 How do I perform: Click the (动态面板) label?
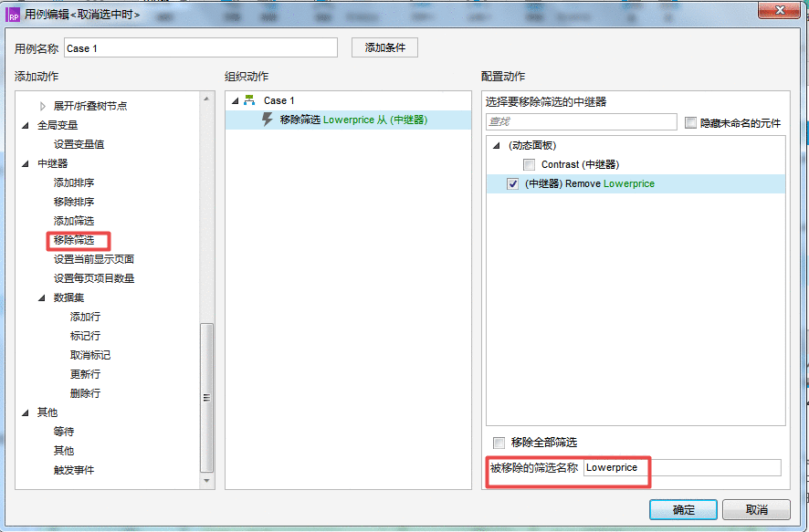click(532, 145)
